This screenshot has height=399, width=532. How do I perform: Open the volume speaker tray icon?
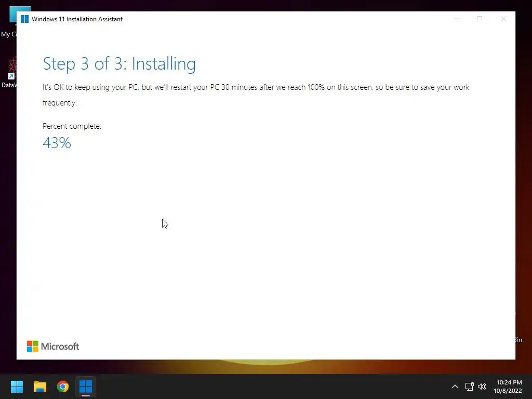(x=482, y=387)
